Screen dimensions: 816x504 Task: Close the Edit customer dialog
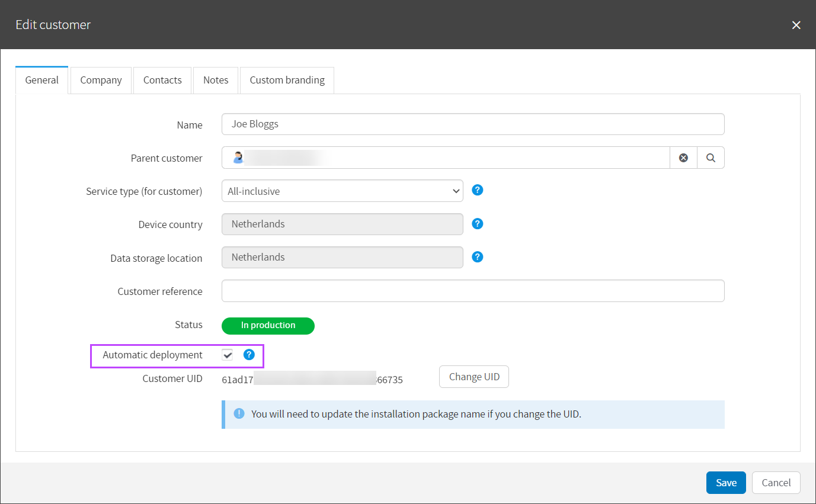[x=796, y=25]
